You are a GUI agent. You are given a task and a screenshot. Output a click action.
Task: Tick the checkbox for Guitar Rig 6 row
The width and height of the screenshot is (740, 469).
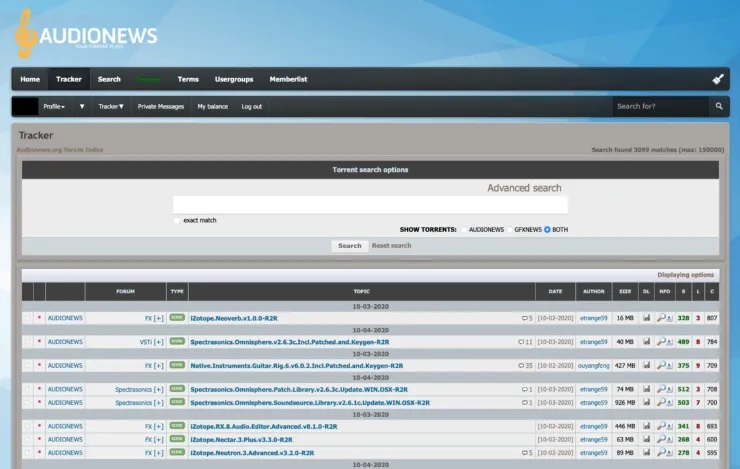pyautogui.click(x=27, y=365)
